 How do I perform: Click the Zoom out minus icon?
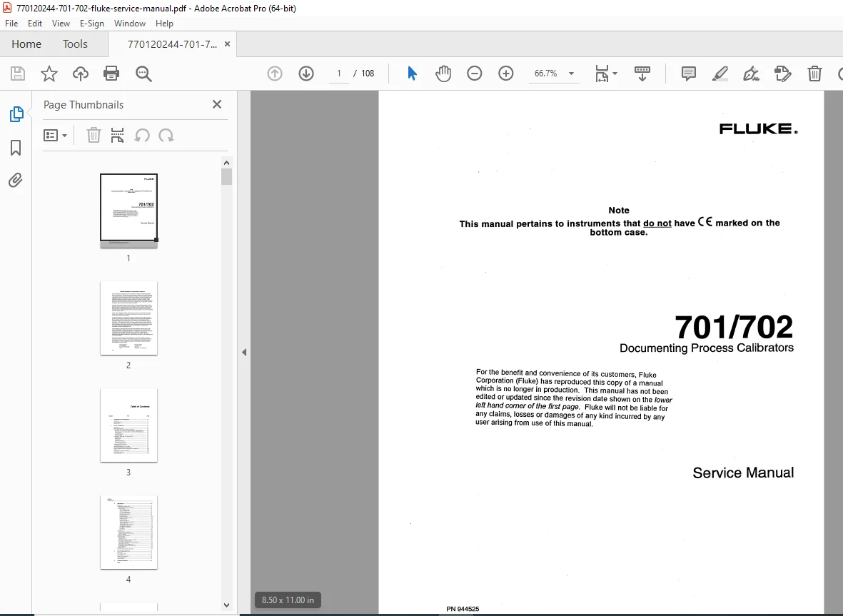(x=474, y=74)
